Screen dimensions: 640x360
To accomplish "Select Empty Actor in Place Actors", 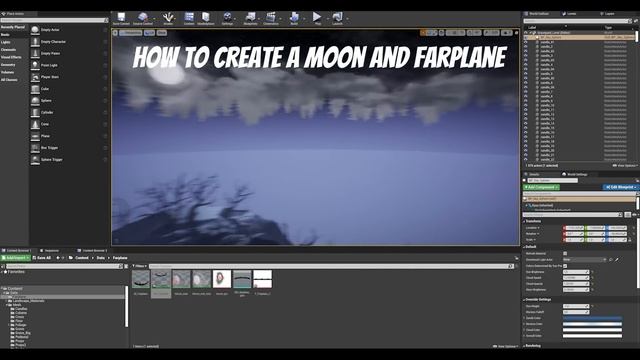I will click(x=50, y=30).
